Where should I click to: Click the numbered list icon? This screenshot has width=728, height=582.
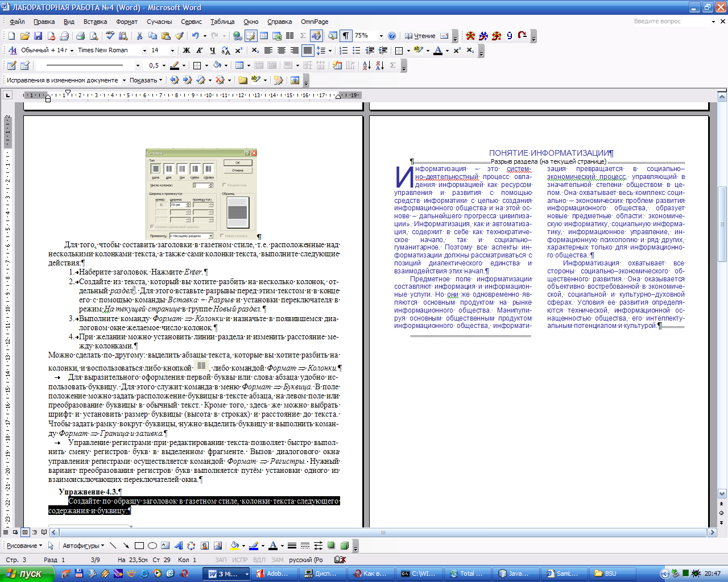[x=344, y=51]
